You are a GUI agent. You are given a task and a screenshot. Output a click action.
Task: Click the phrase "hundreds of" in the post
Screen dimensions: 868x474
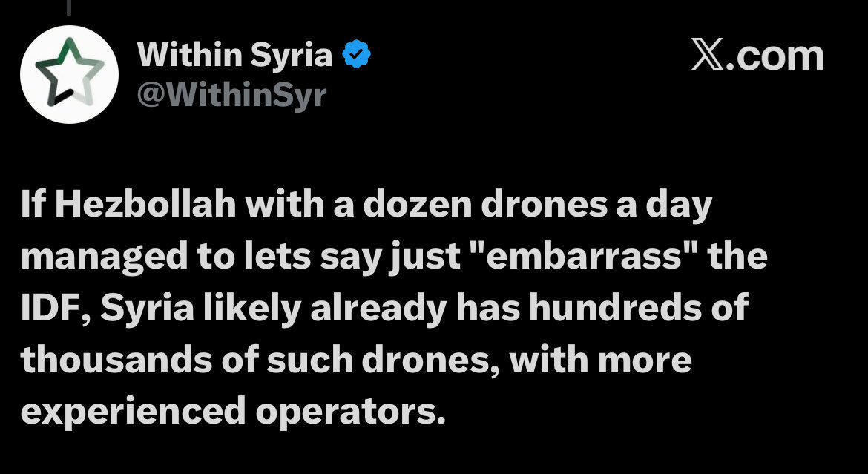pos(638,309)
